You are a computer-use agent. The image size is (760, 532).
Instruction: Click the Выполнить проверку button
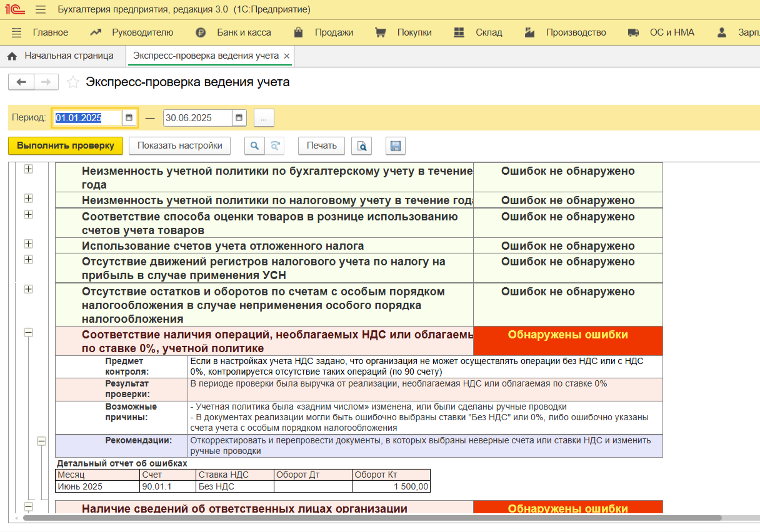pos(66,145)
